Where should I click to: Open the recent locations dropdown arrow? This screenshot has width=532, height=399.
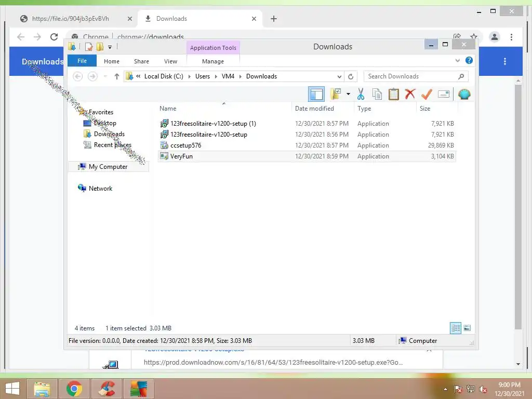(x=105, y=76)
